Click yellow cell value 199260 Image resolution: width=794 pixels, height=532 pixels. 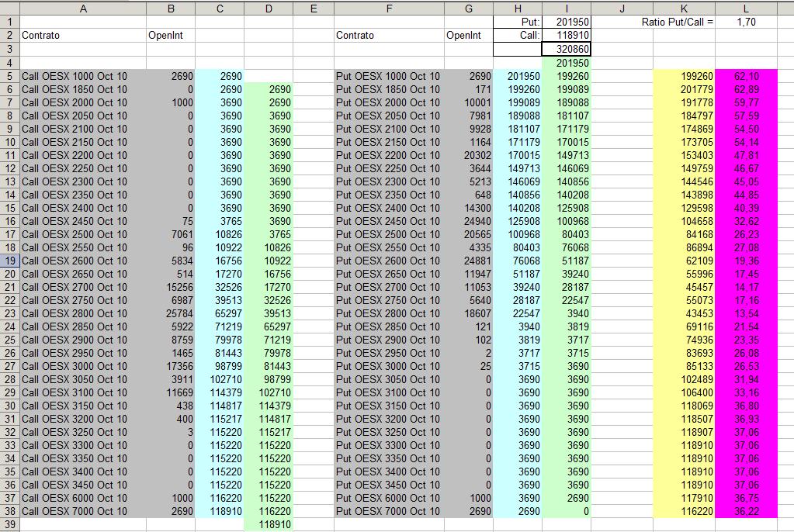[684, 76]
